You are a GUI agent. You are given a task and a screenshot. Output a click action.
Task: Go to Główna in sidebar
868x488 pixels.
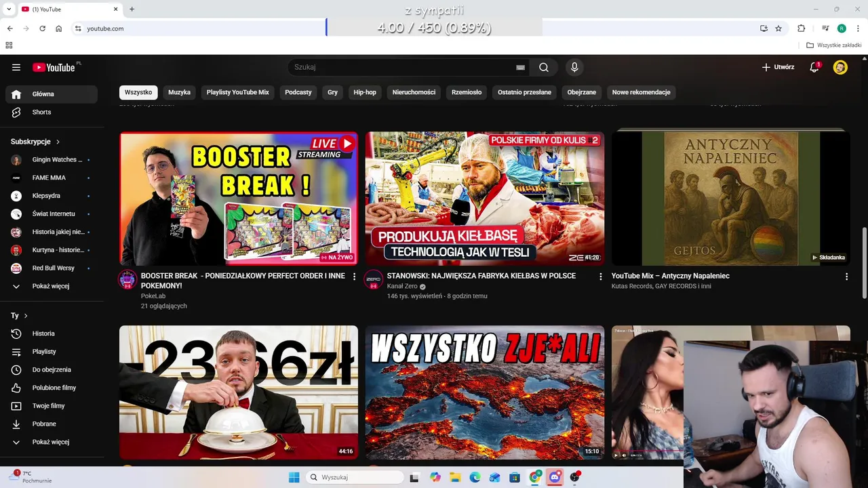(52, 94)
